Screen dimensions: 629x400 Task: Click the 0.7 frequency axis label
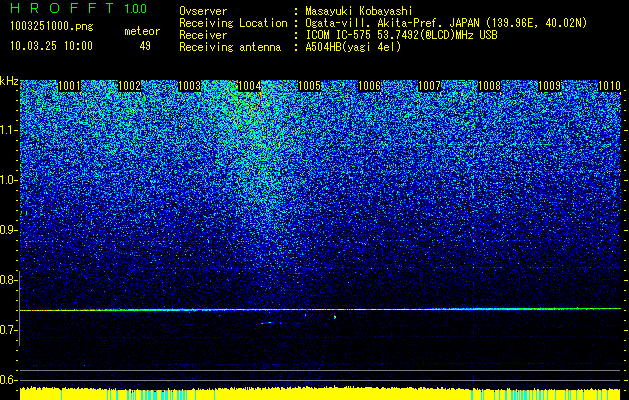click(x=8, y=330)
